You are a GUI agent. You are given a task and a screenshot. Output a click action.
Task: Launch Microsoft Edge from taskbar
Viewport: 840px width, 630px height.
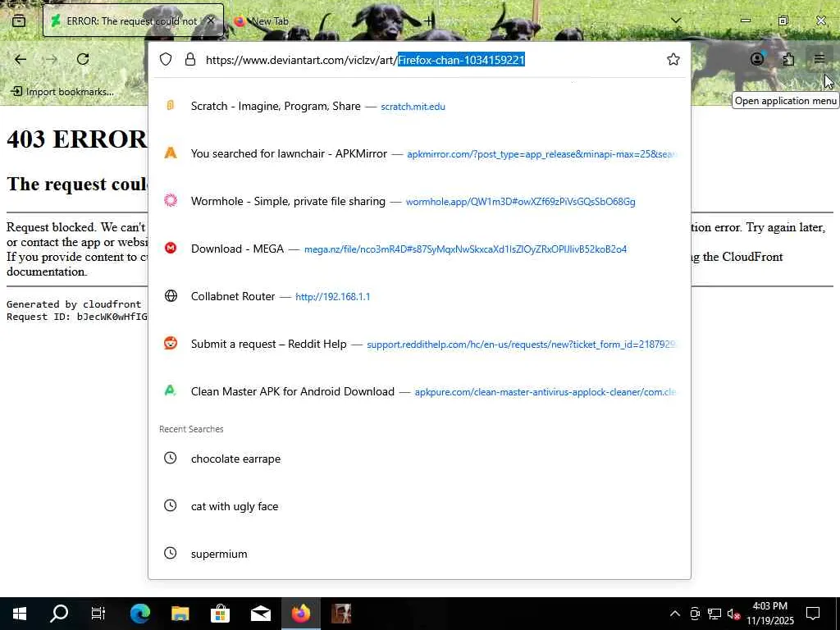click(x=139, y=614)
